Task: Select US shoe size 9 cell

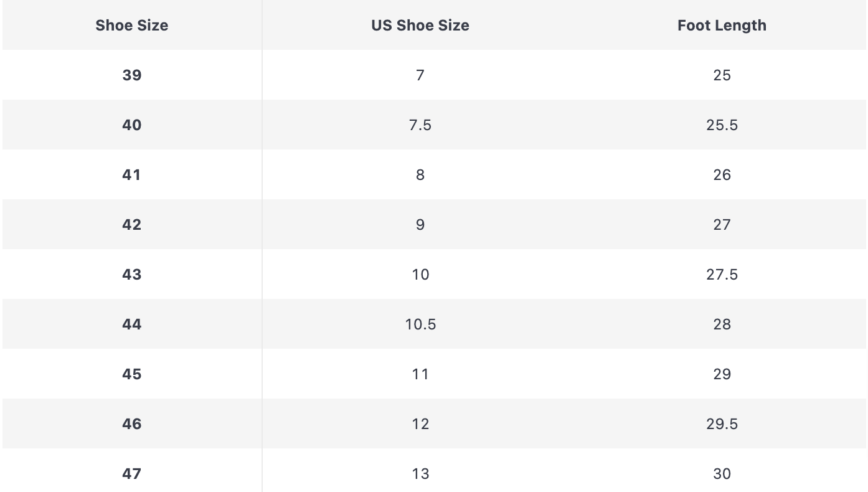Action: click(420, 225)
